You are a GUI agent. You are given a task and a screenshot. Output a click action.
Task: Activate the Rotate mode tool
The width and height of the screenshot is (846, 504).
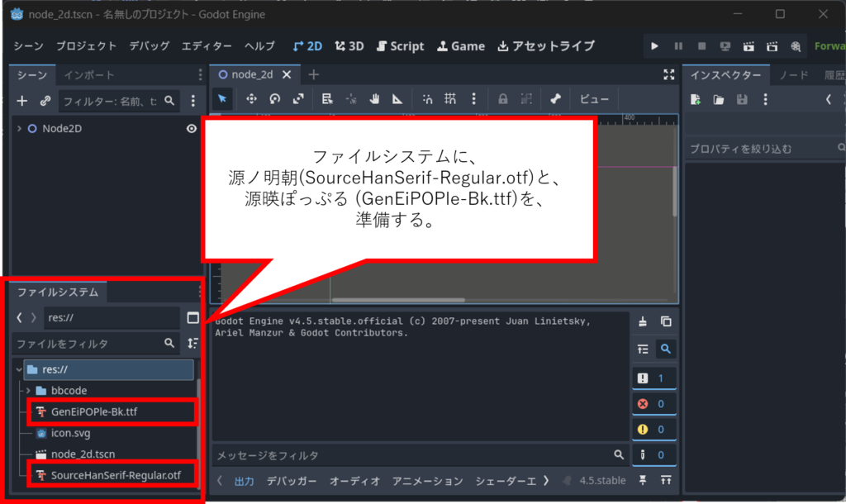[274, 99]
